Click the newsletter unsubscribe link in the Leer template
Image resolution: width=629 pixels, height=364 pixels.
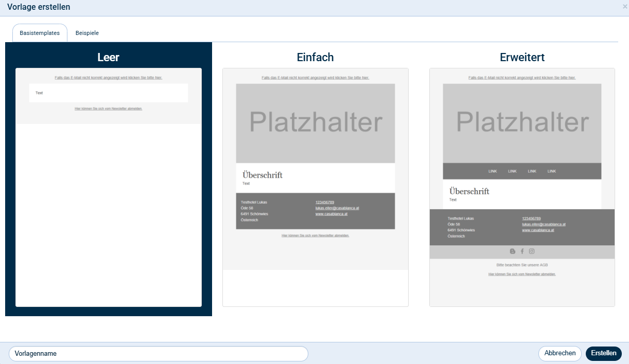tap(108, 109)
